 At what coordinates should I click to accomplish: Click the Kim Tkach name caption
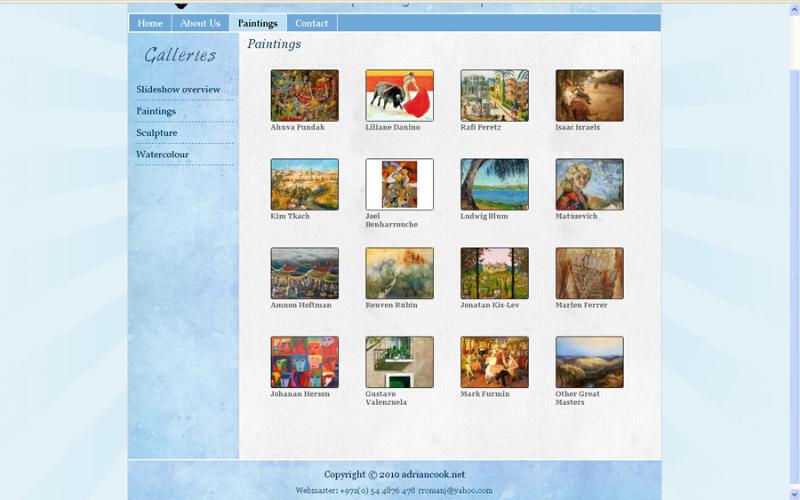click(290, 216)
